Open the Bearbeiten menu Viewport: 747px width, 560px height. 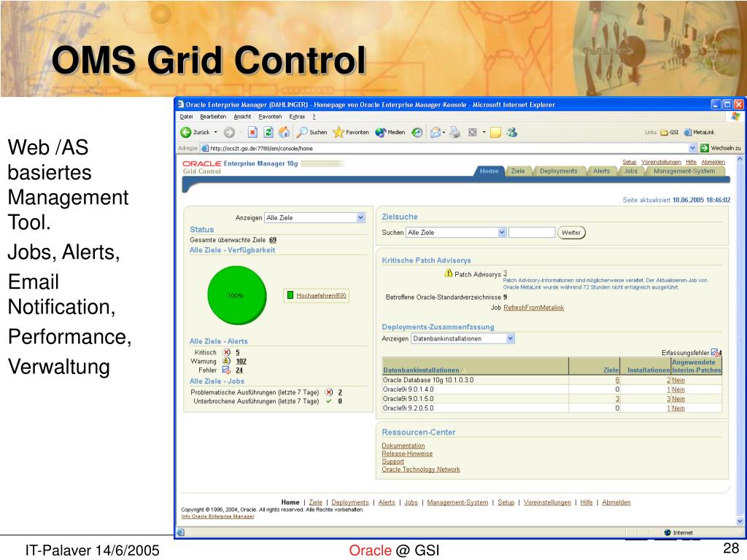click(213, 117)
